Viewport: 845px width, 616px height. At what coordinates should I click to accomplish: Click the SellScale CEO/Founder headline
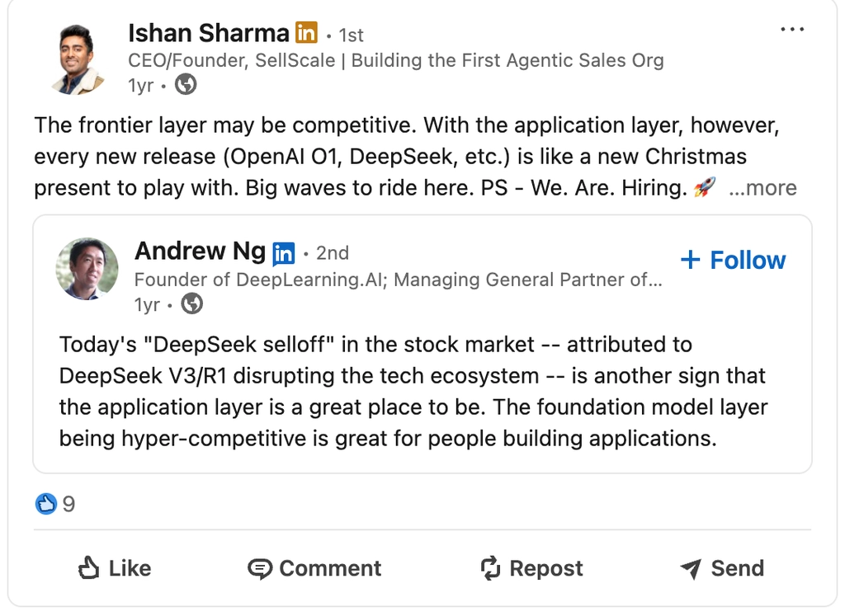coord(395,60)
